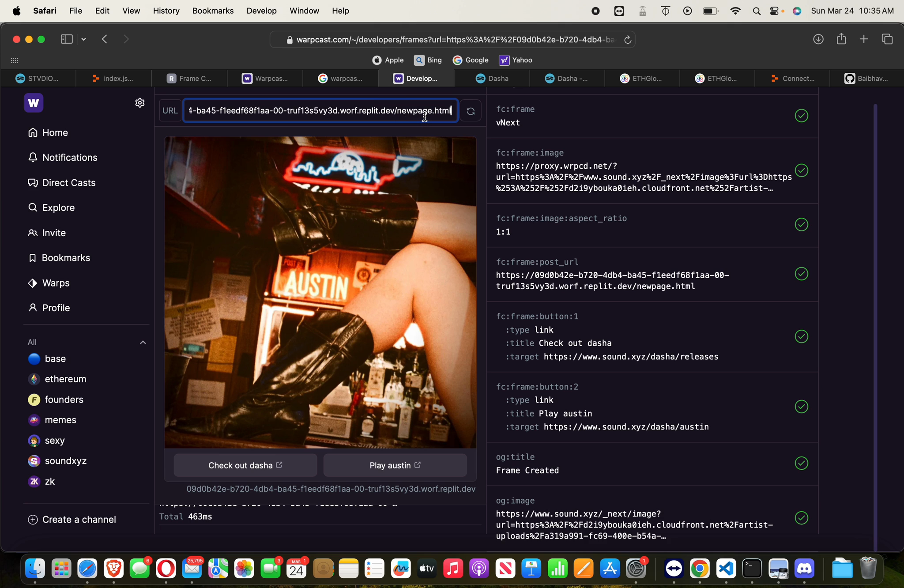Click the og:title validation checkmark
The height and width of the screenshot is (588, 904).
801,463
